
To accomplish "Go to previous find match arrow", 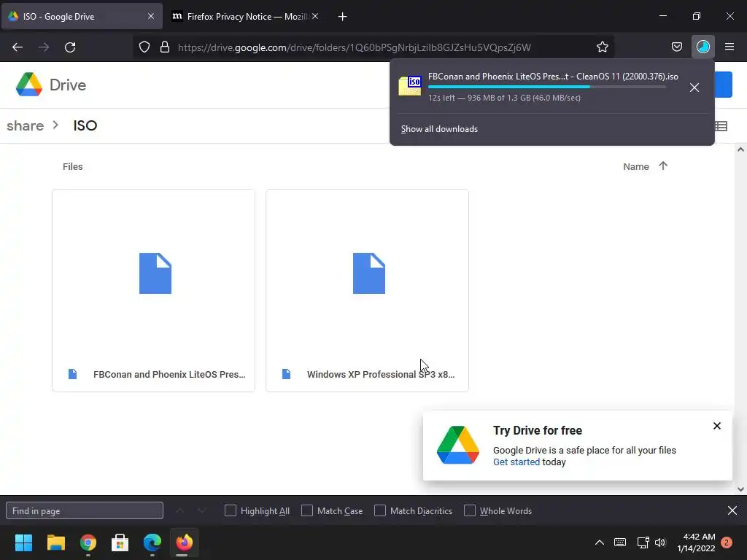I will point(180,511).
